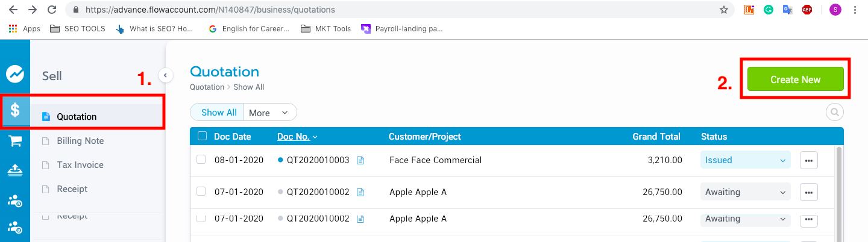Open document icon next to QT2020010003
This screenshot has height=242, width=868.
pyautogui.click(x=360, y=160)
